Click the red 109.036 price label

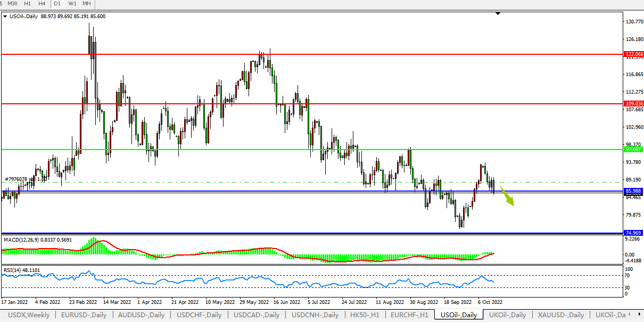point(634,104)
